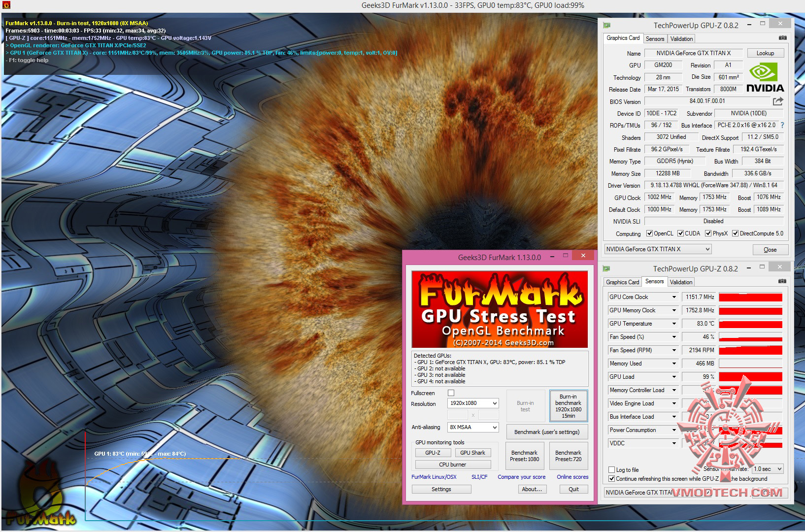Run Benchmark Preset:1080

[x=525, y=456]
